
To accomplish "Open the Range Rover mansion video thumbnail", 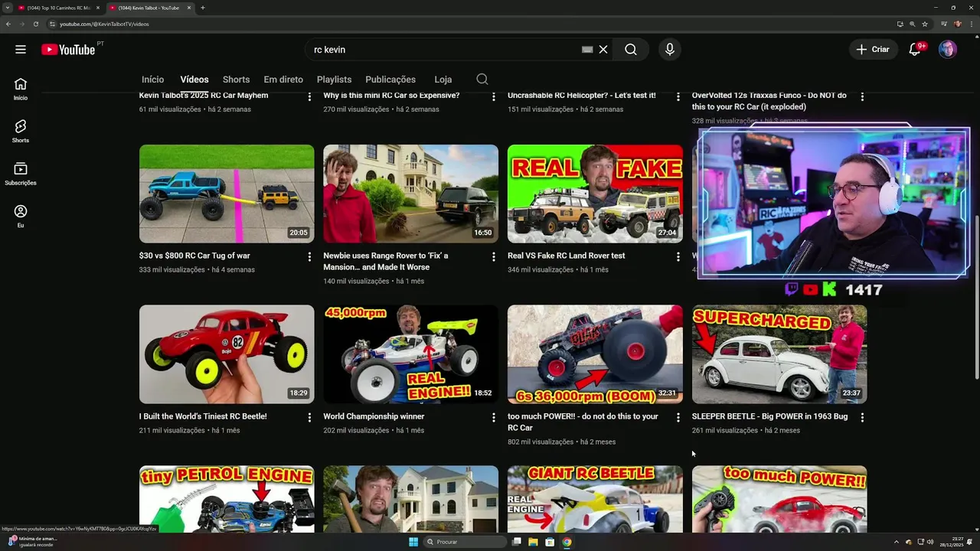I will 410,194.
